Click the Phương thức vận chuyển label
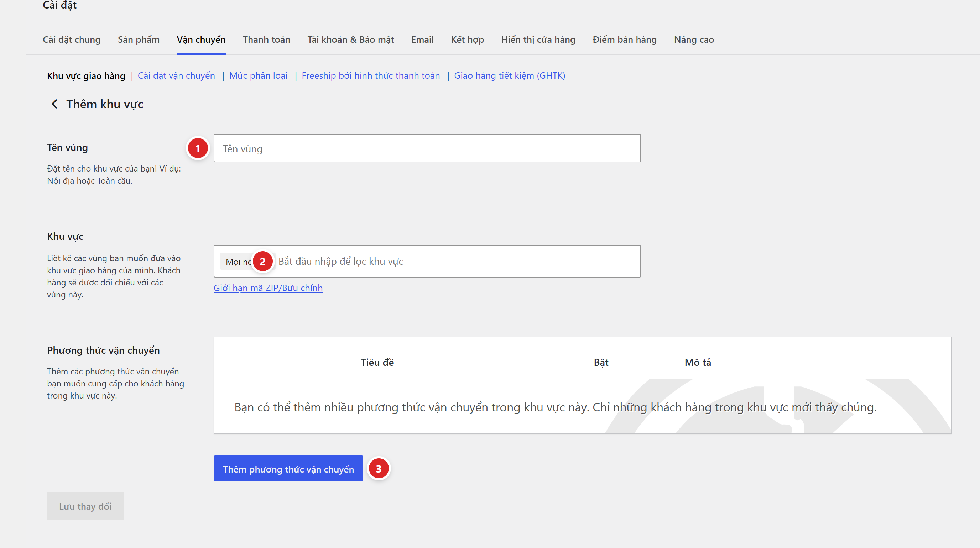Image resolution: width=980 pixels, height=548 pixels. pos(103,351)
